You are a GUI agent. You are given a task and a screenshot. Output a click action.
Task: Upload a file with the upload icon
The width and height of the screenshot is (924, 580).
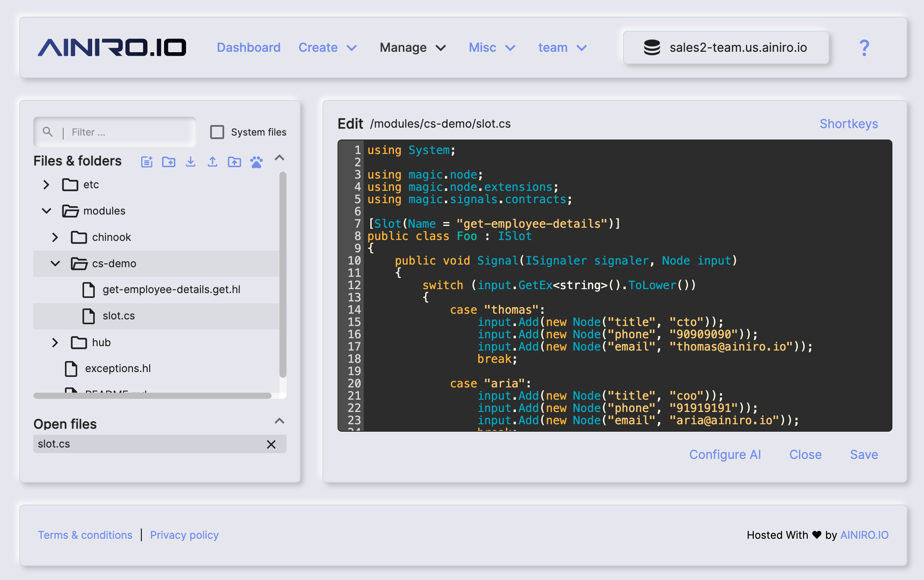point(212,161)
